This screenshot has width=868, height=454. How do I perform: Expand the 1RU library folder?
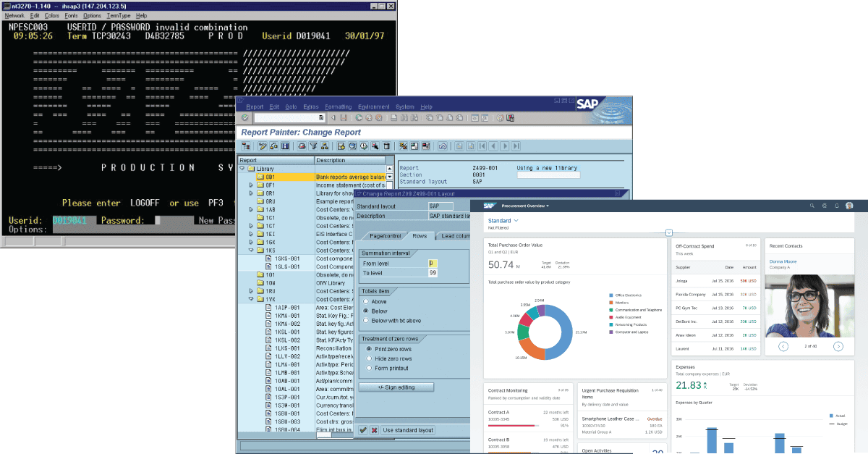coord(251,291)
